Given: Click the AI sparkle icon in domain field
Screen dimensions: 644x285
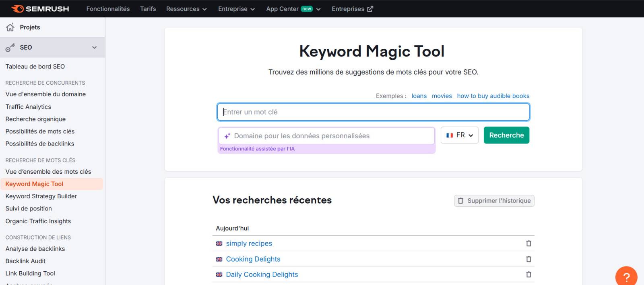Looking at the screenshot, I should (227, 136).
